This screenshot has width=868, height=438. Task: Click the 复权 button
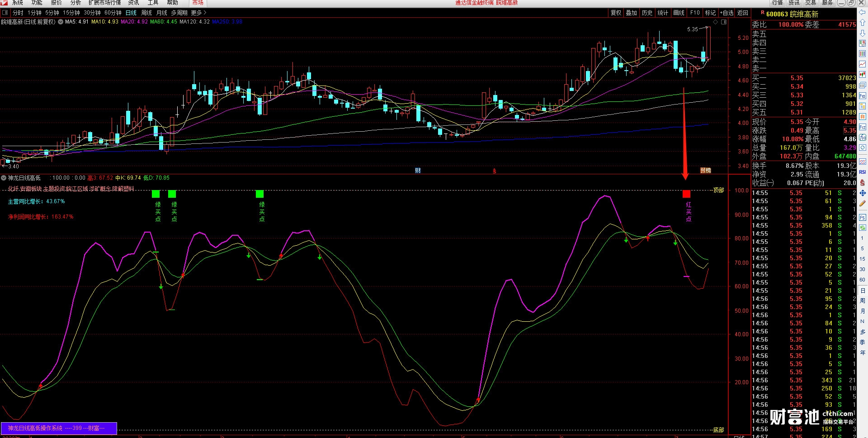coord(616,13)
